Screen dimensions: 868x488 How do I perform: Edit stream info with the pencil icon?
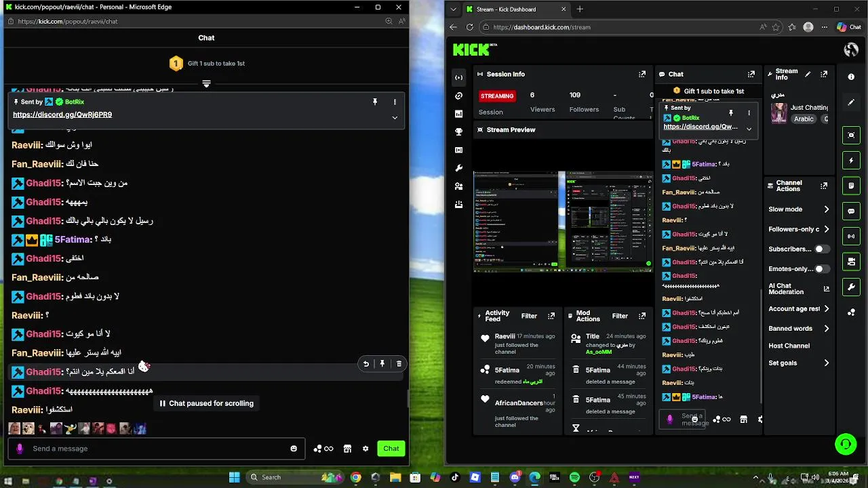[x=808, y=75]
